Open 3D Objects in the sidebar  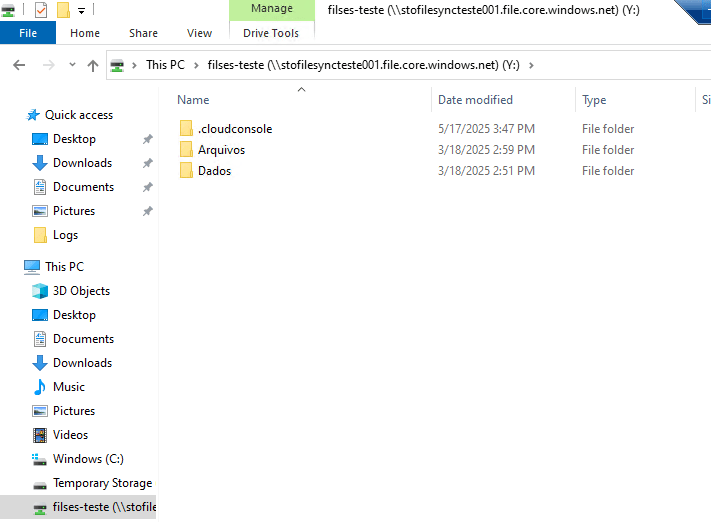(81, 291)
